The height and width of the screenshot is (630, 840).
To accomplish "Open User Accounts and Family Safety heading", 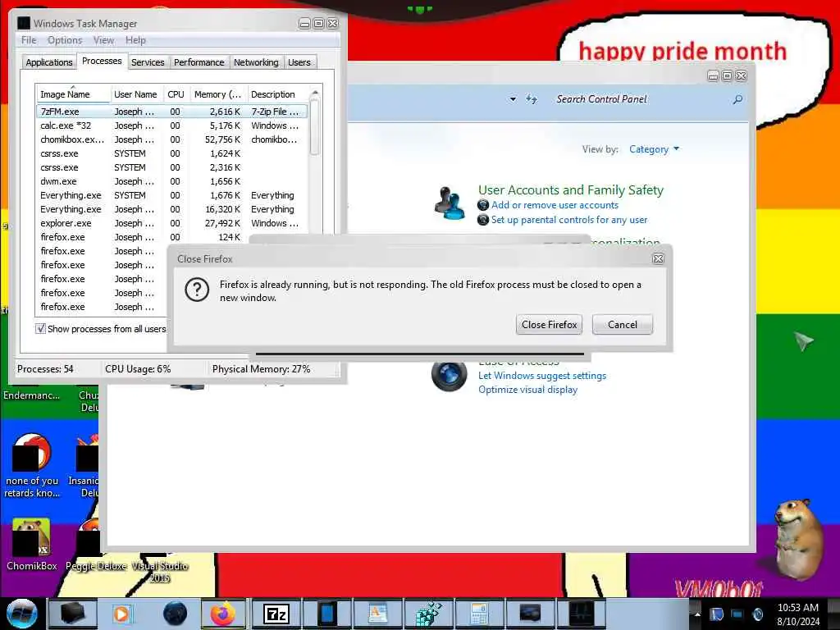I will click(x=571, y=190).
